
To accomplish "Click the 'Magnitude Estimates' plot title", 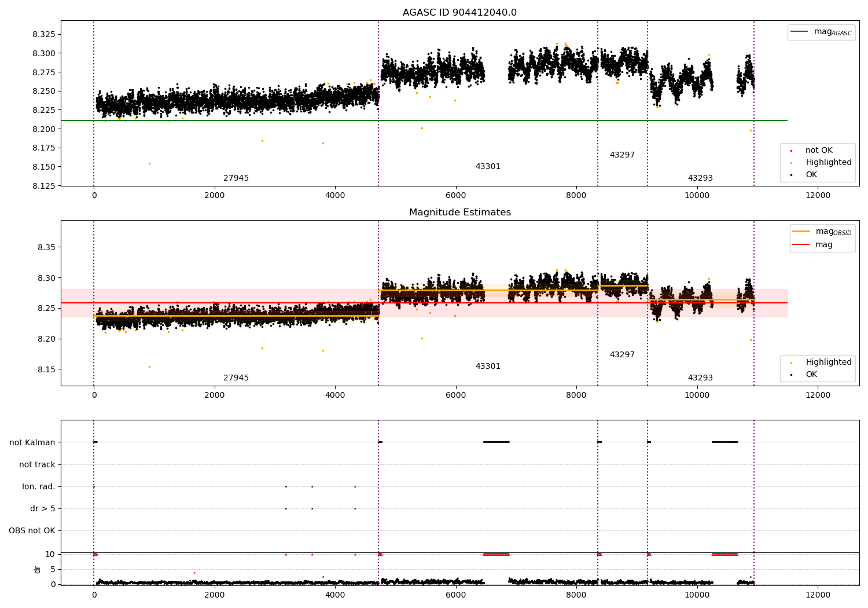I will 459,213.
